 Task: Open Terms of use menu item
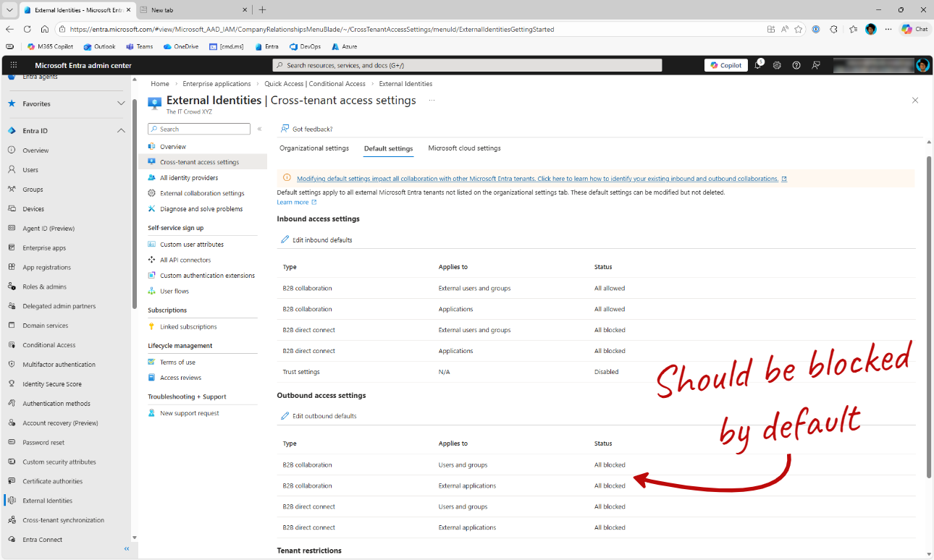(x=177, y=362)
